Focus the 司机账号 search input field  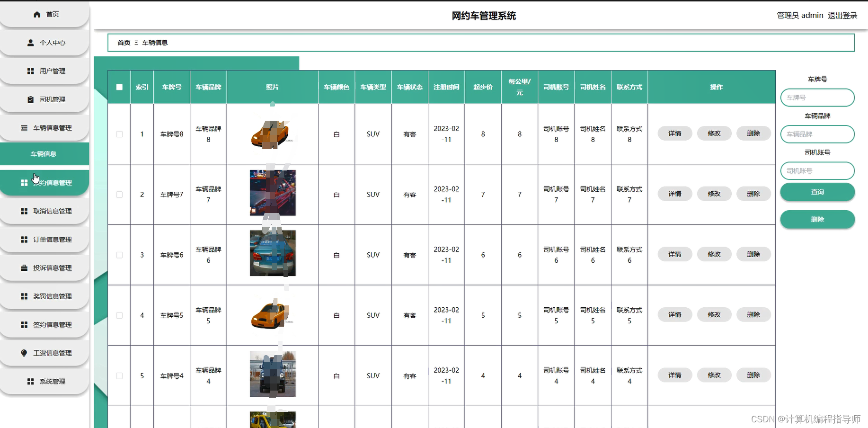pos(817,171)
